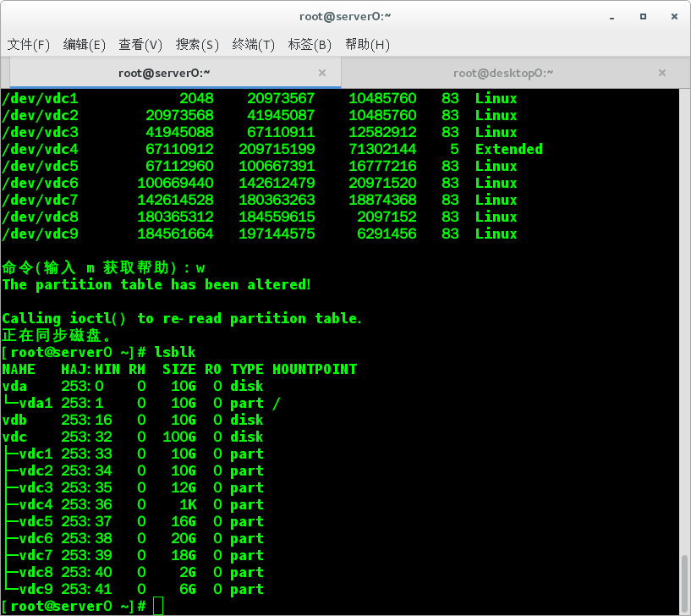Click the vdb disk row

133,420
